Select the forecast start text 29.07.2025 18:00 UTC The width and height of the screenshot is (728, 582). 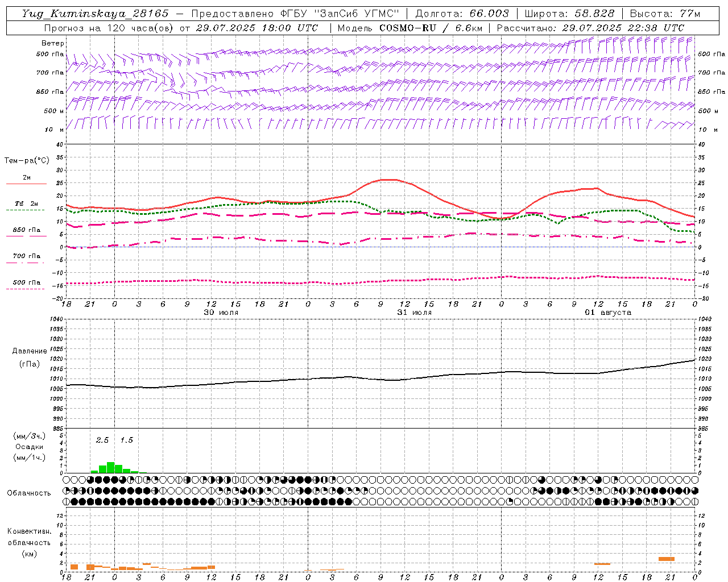[257, 28]
